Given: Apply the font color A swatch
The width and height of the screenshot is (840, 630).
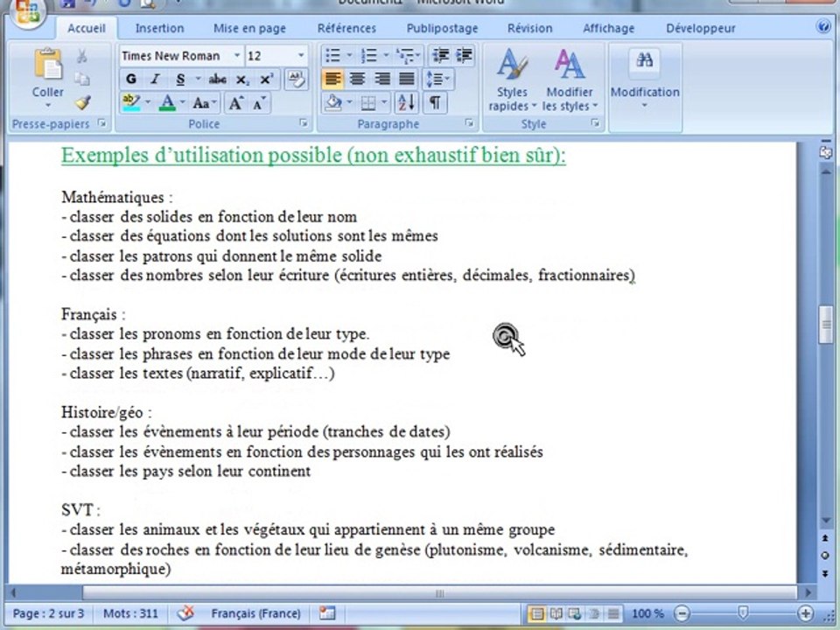Looking at the screenshot, I should 168,102.
